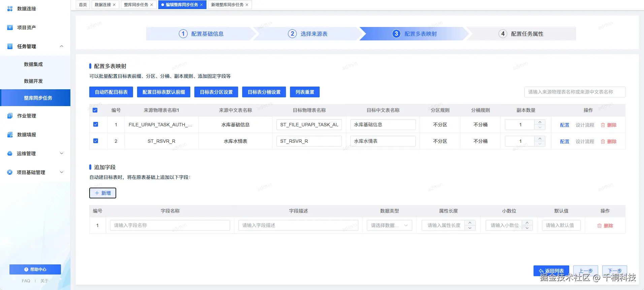
Task: Click trash icon in 追加字段 row 1
Action: point(600,226)
